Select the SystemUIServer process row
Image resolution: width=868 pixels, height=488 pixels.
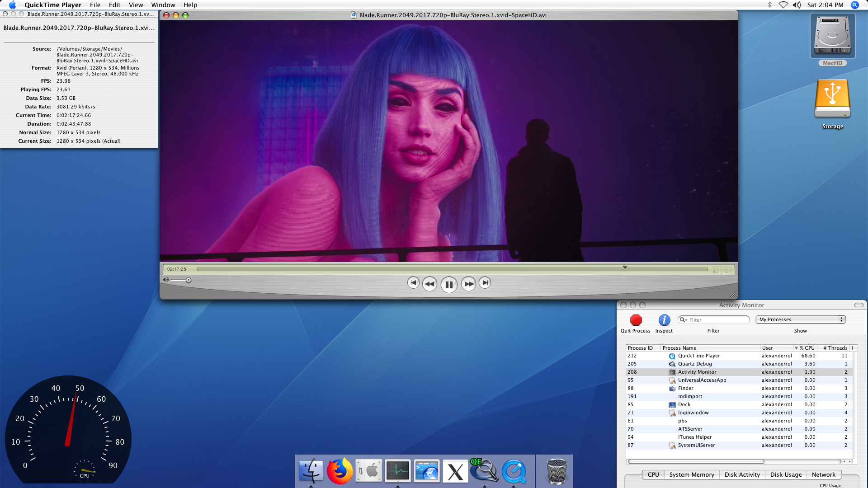pos(739,446)
